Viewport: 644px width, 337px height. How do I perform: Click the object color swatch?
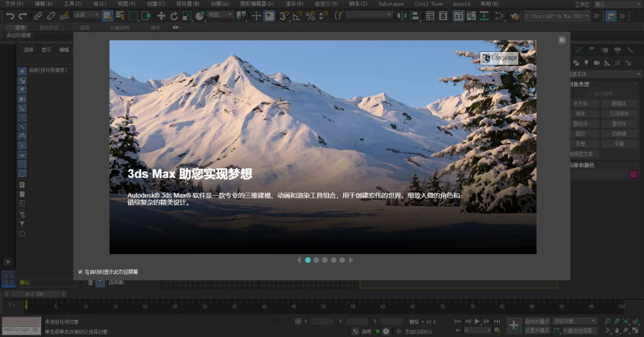(633, 174)
